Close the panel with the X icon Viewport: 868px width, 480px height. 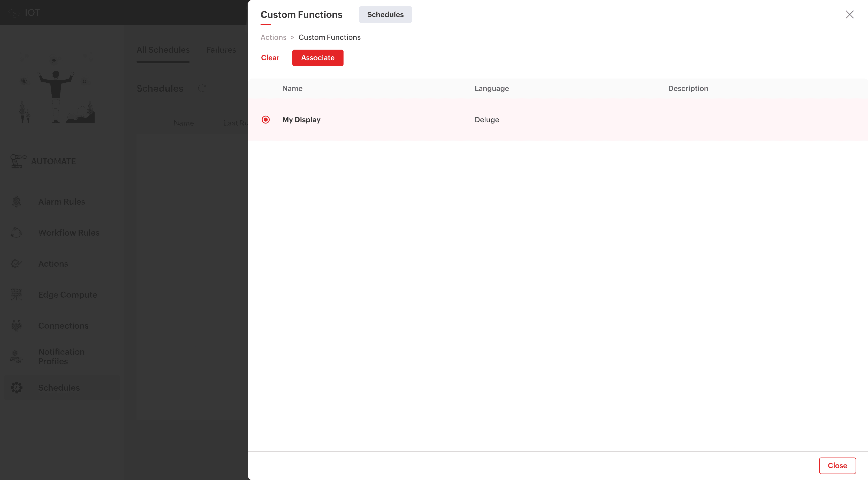(849, 14)
